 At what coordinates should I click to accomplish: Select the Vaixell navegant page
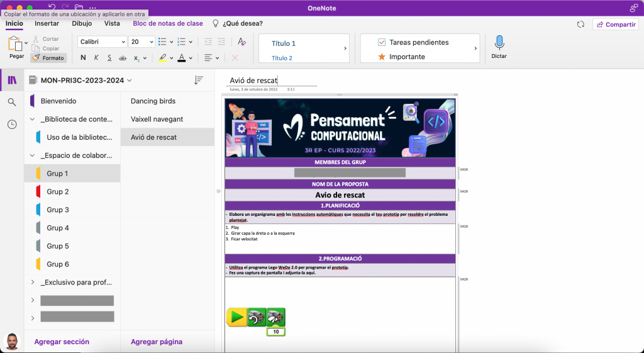pos(157,119)
